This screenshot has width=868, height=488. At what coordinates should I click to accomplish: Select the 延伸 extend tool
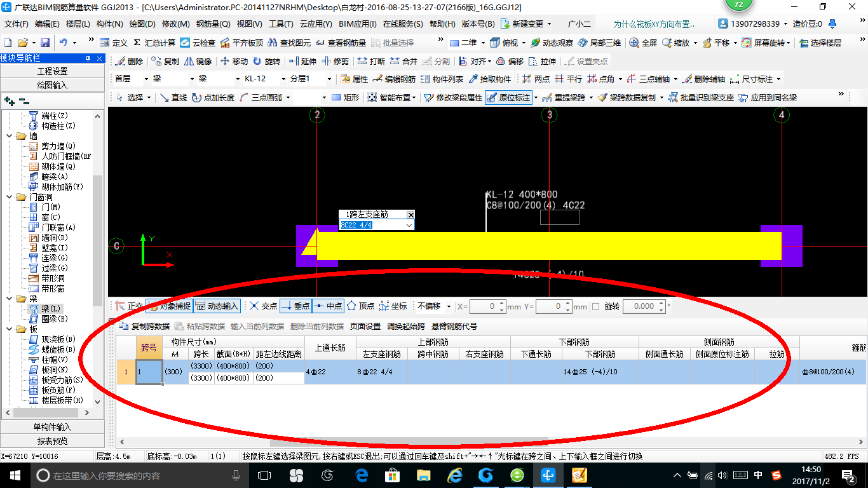click(302, 61)
